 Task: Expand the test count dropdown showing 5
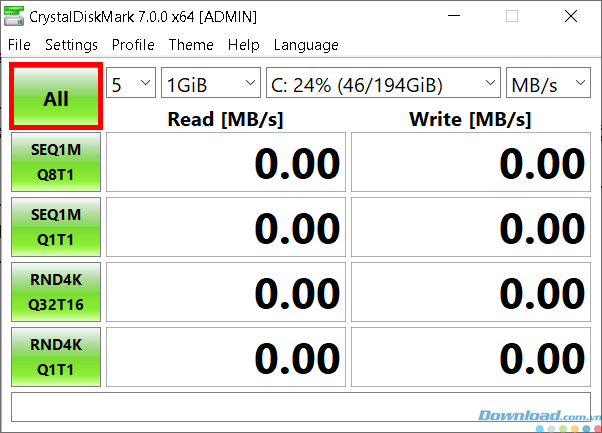[x=131, y=83]
